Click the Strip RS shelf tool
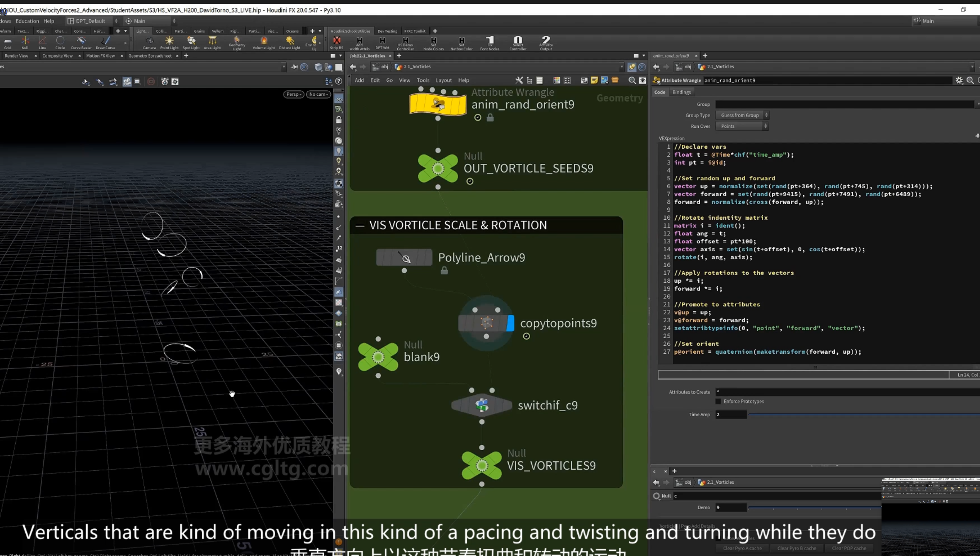Screen dimensions: 980x556 click(x=336, y=43)
